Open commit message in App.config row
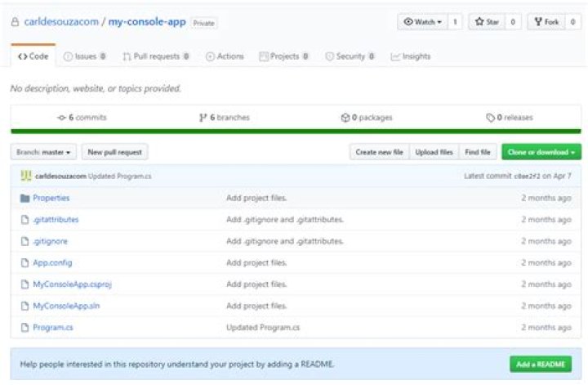 click(256, 262)
